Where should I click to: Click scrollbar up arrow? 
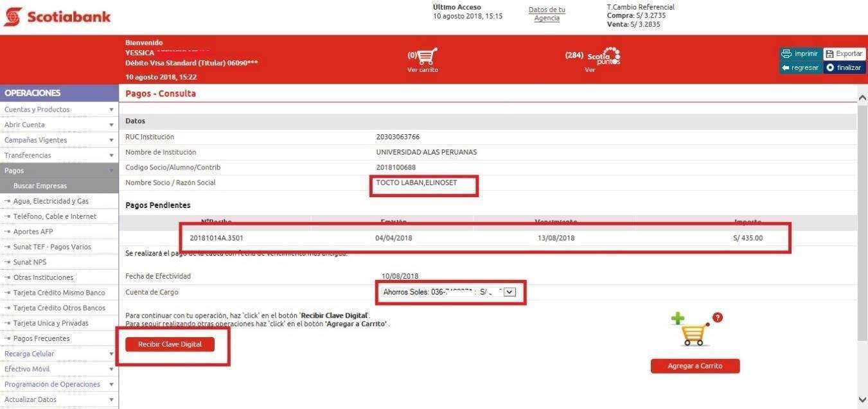click(x=862, y=98)
